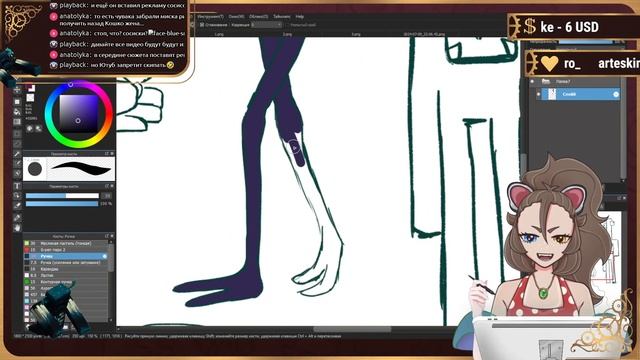Click inside the saturation-value color square
The width and height of the screenshot is (640, 360).
click(78, 114)
